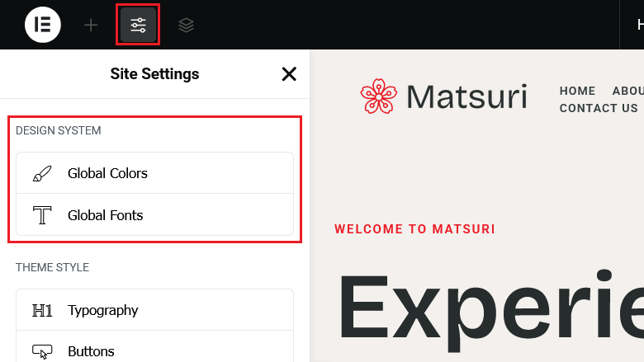Click the paintbrush icon beside Global Colors
This screenshot has width=644, height=362.
[x=41, y=174]
